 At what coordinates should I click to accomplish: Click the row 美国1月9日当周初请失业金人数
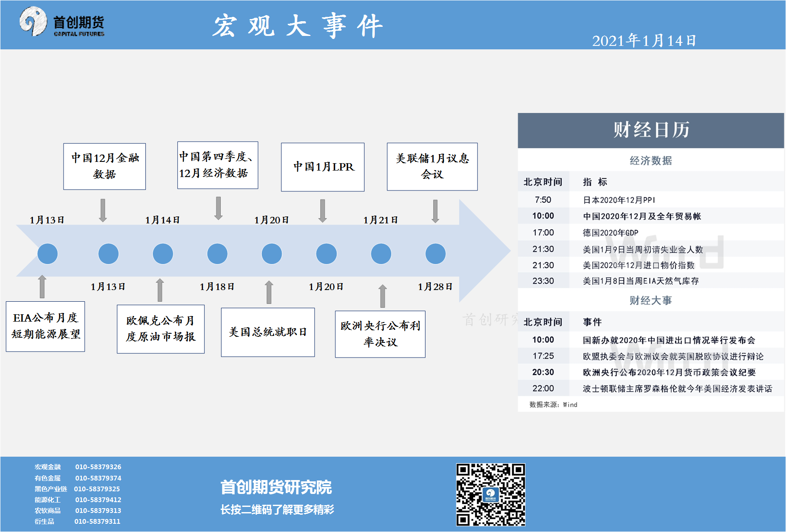(x=651, y=249)
